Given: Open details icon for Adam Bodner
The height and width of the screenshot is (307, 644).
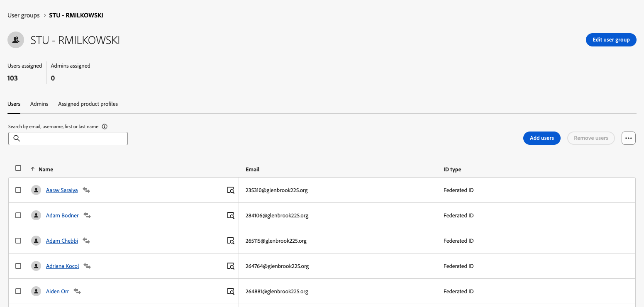Looking at the screenshot, I should tap(231, 215).
